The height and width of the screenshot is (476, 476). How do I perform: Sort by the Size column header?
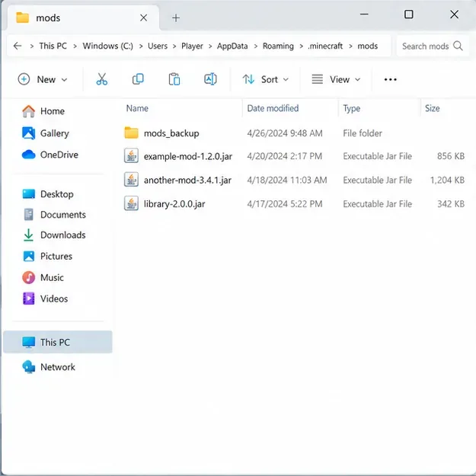click(x=433, y=108)
